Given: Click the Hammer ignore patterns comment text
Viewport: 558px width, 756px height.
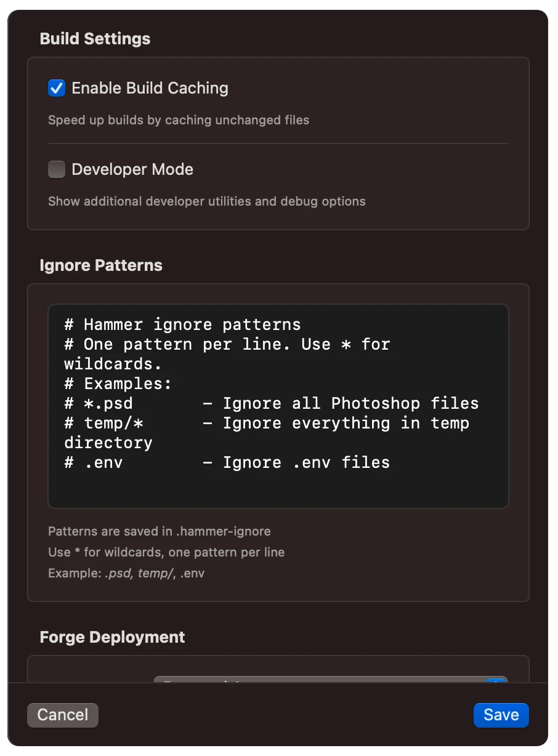Looking at the screenshot, I should [182, 324].
